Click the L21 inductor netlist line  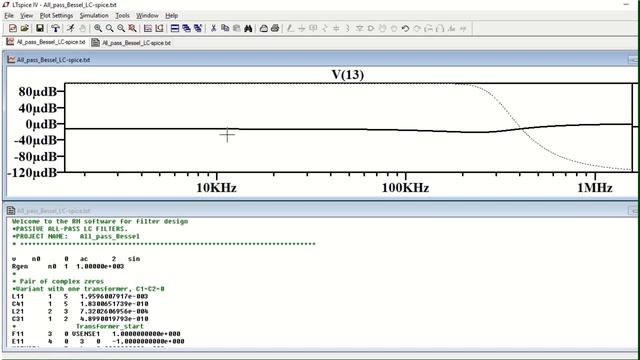click(80, 311)
